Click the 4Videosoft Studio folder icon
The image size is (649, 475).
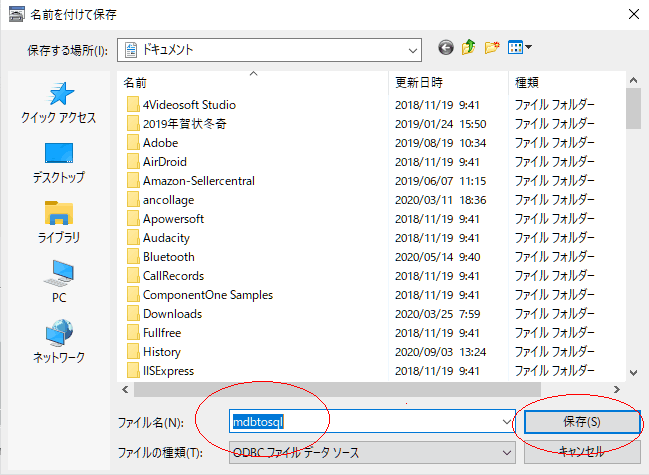coord(133,105)
